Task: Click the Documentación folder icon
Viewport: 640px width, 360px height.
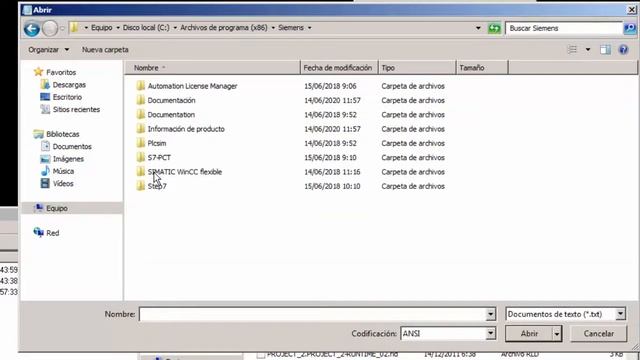Action: (140, 100)
